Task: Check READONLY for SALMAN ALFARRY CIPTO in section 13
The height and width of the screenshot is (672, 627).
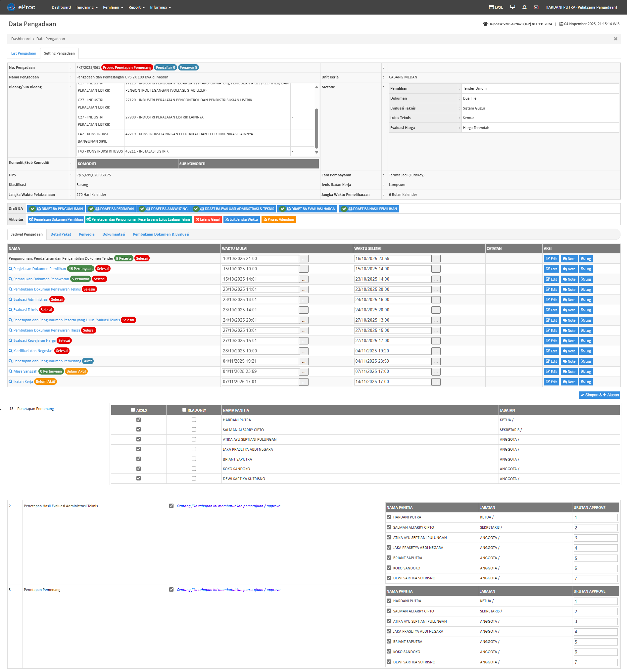Action: [x=194, y=429]
